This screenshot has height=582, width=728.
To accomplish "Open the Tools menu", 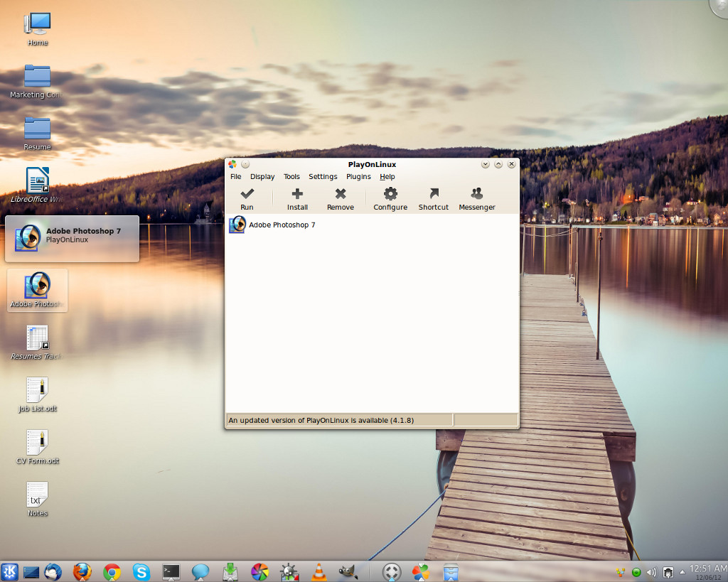I will (x=291, y=176).
